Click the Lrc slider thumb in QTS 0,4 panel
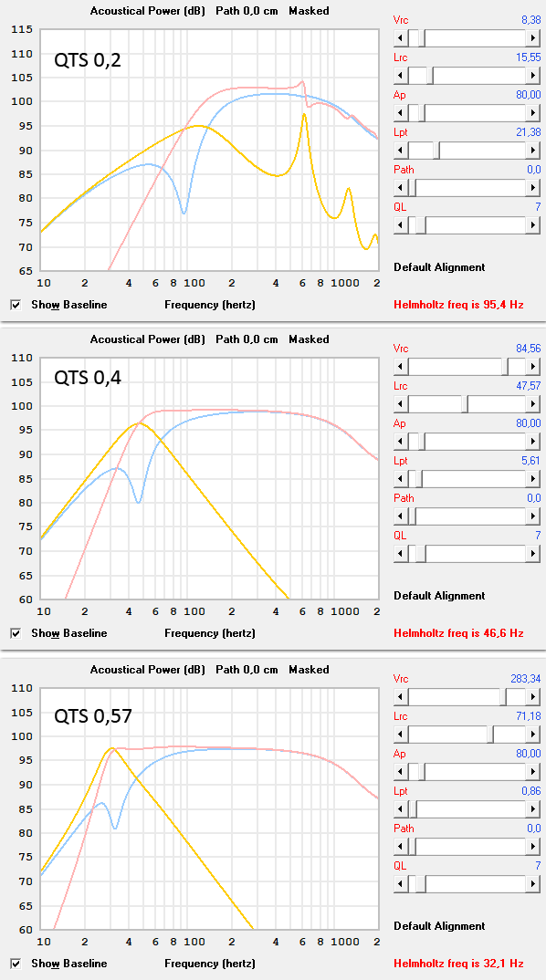The image size is (546, 980). coord(465,404)
